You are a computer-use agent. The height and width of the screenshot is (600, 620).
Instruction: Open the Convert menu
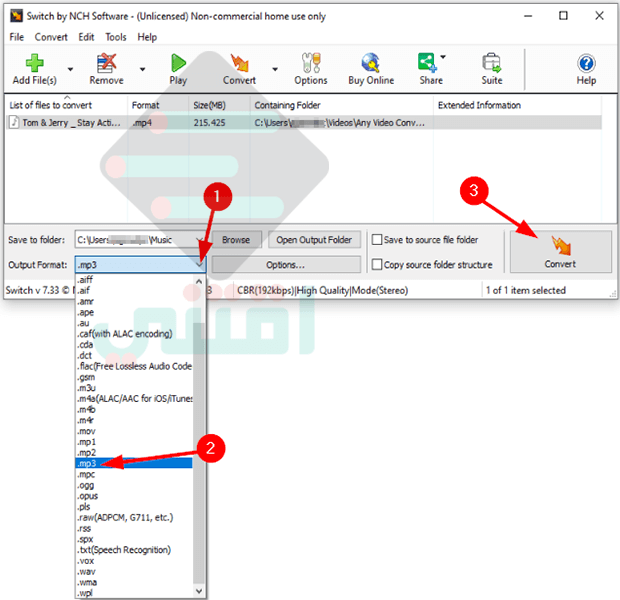pyautogui.click(x=51, y=37)
